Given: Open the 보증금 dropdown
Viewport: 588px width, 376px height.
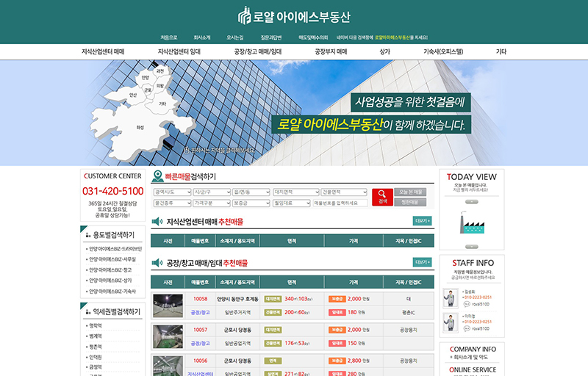Looking at the screenshot, I should 251,203.
